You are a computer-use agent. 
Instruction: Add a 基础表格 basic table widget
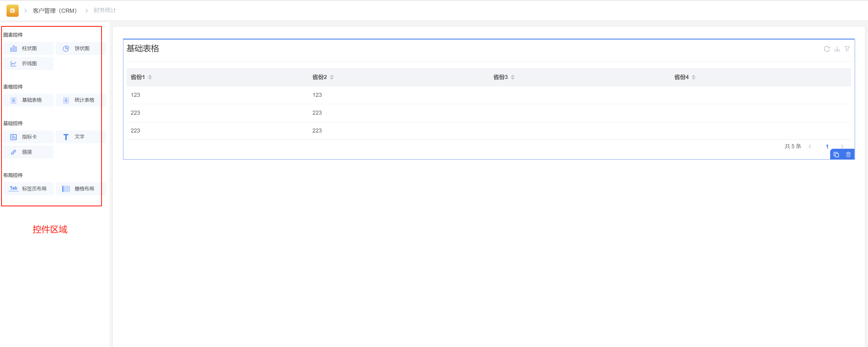[29, 100]
